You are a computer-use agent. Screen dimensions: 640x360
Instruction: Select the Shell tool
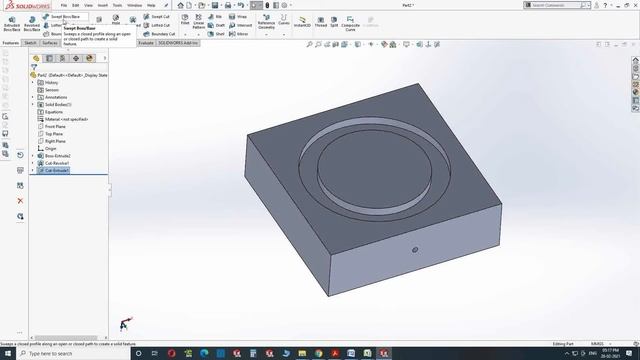[216, 34]
